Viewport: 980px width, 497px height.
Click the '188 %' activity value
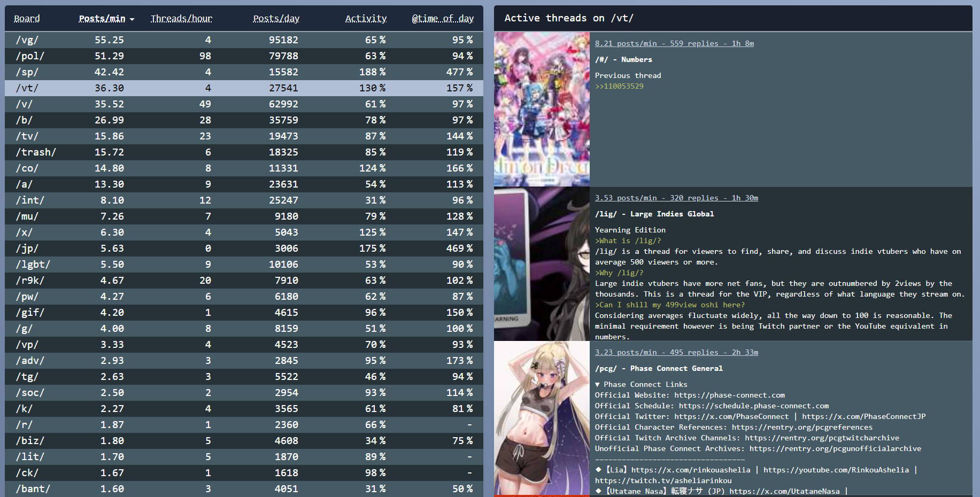pos(372,72)
